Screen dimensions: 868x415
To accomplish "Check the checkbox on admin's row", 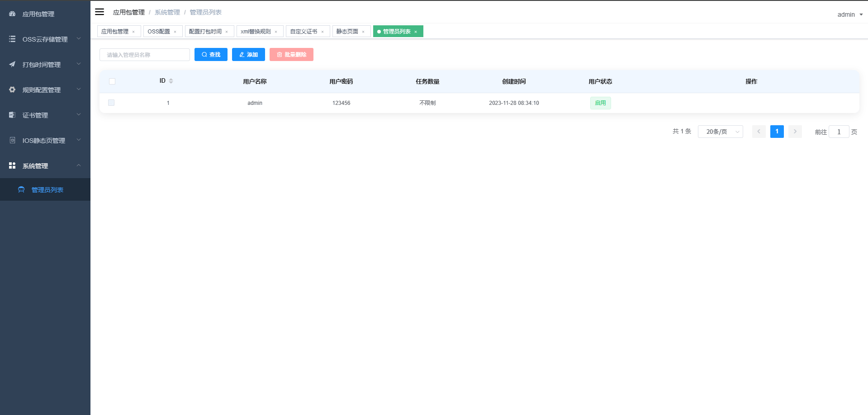I will coord(111,103).
